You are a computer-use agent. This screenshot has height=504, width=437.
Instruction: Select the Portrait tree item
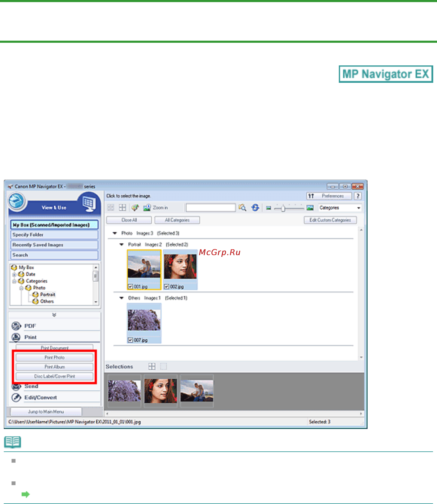pos(48,295)
